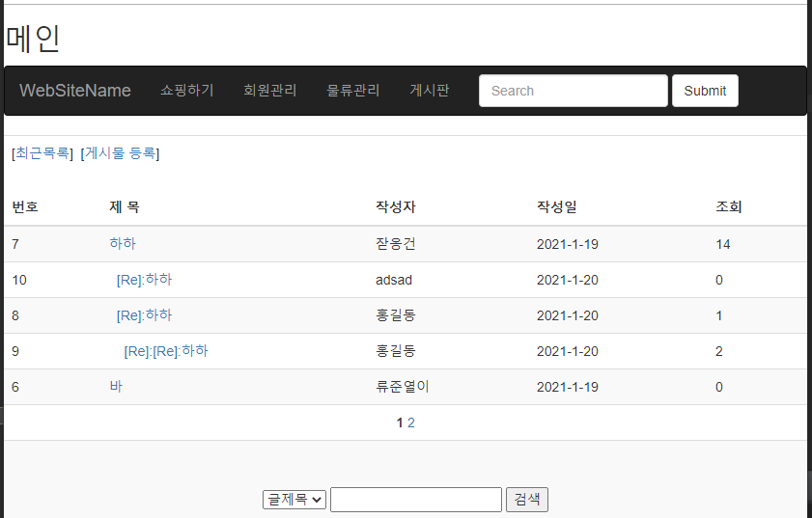Open post number 8 [Re]:하하

[144, 315]
